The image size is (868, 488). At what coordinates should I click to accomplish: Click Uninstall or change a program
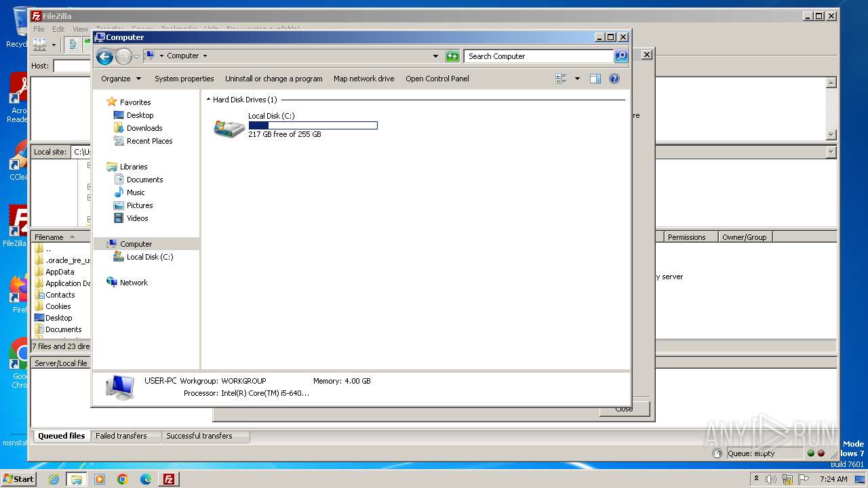[x=273, y=79]
